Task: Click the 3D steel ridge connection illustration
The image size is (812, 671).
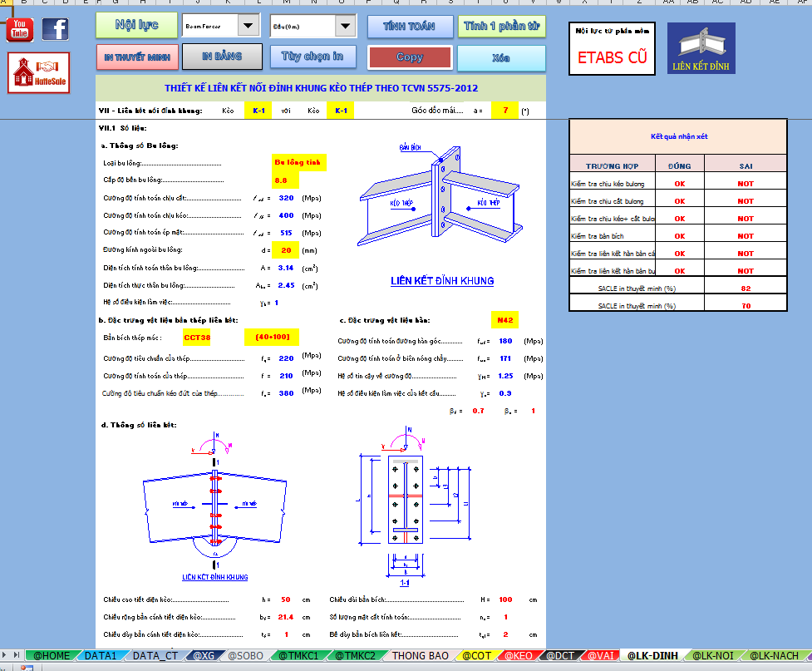Action: click(x=440, y=198)
